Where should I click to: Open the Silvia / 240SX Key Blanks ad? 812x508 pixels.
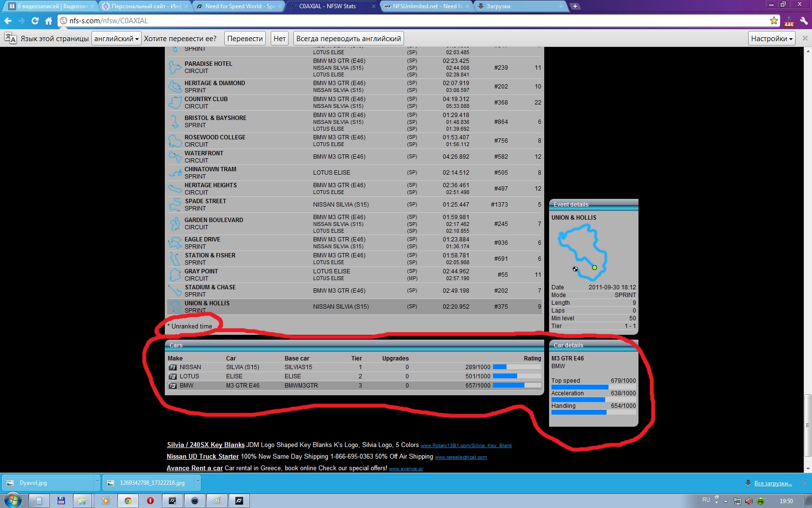tap(205, 445)
